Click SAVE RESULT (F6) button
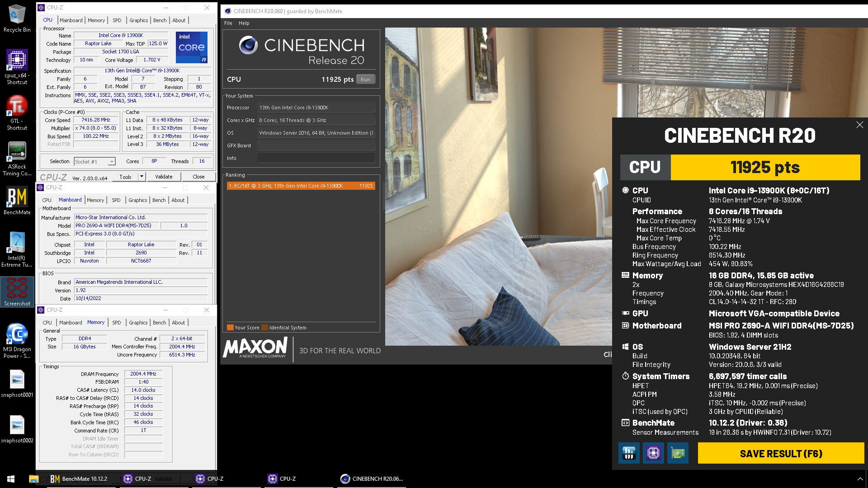This screenshot has height=488, width=868. pos(781,453)
